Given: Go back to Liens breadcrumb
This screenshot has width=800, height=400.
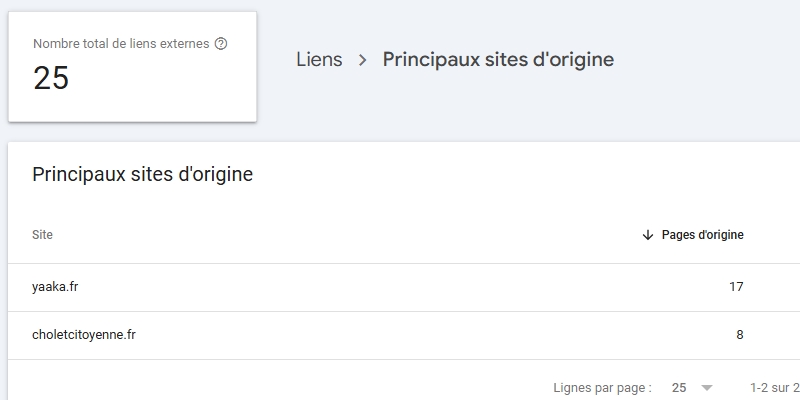Looking at the screenshot, I should click(x=319, y=60).
